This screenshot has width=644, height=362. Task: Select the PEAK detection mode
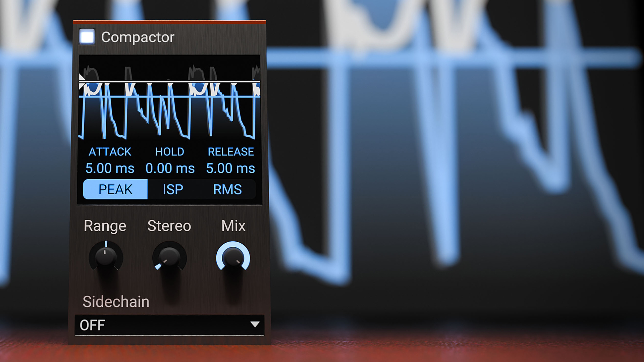(x=115, y=189)
